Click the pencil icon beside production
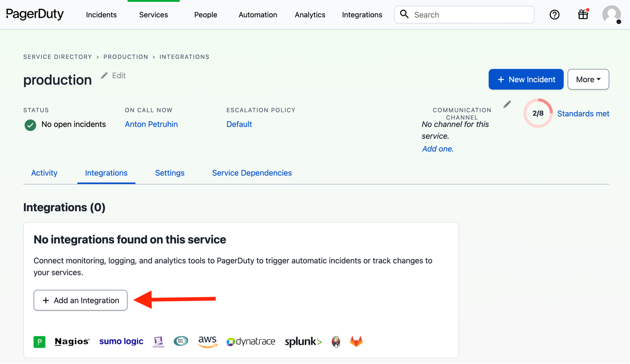Viewport: 630px width, 364px height. click(104, 76)
